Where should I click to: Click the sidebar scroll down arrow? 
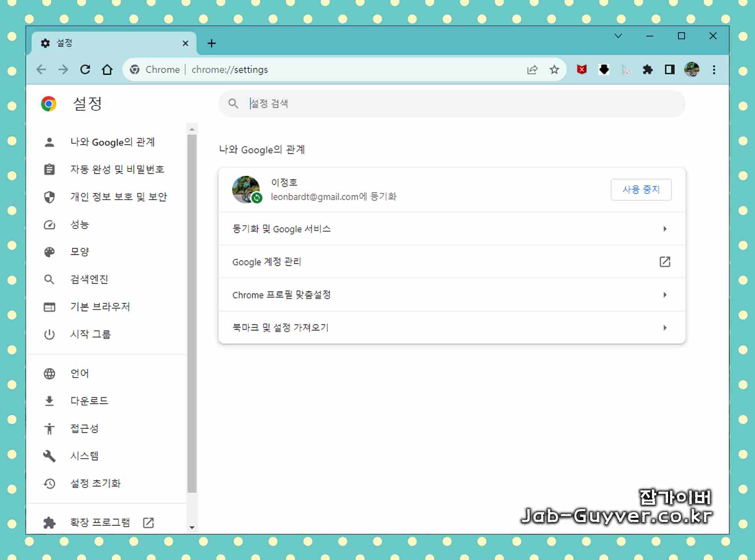tap(192, 528)
